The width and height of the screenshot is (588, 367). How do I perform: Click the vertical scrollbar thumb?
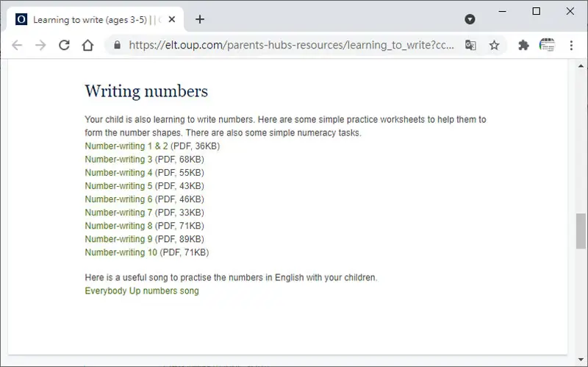[581, 231]
